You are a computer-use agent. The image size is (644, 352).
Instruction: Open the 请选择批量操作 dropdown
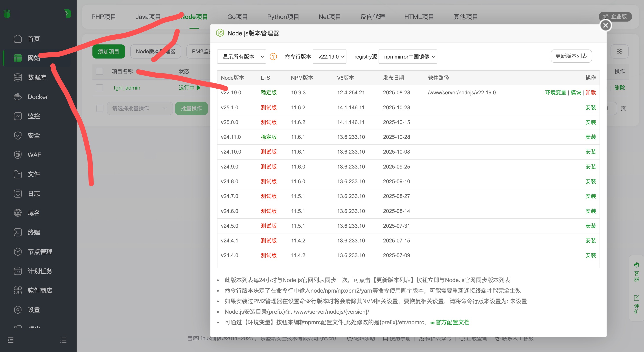pyautogui.click(x=140, y=108)
